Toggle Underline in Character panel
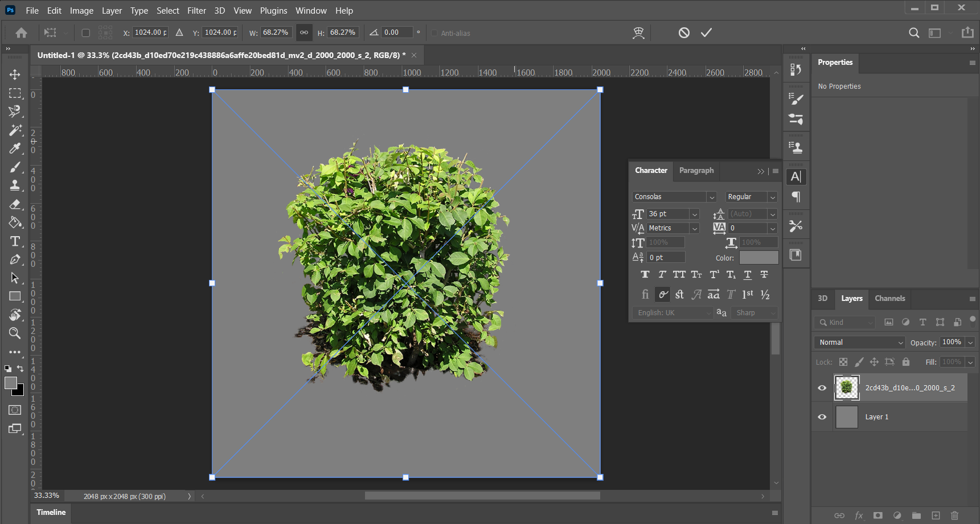The width and height of the screenshot is (980, 524). [748, 275]
